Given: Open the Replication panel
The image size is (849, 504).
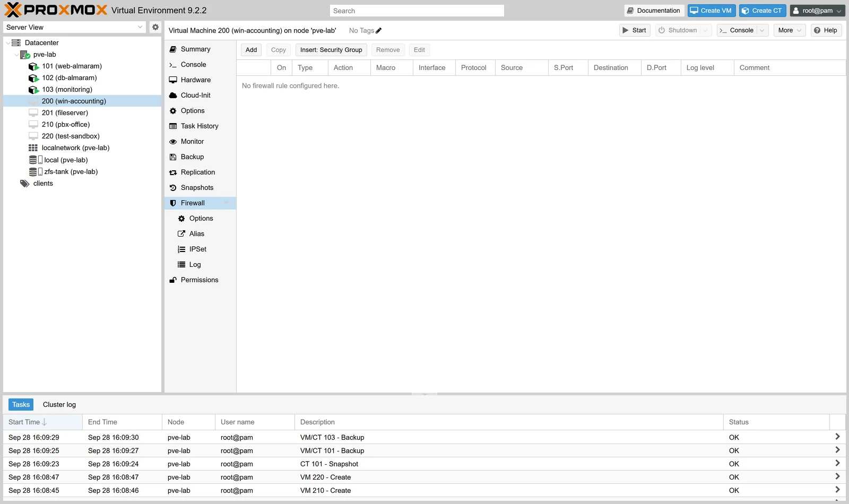Looking at the screenshot, I should tap(197, 172).
